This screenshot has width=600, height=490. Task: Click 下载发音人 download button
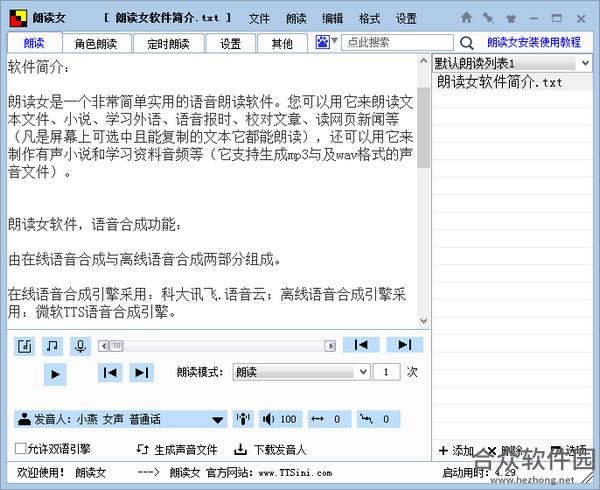pos(270,450)
